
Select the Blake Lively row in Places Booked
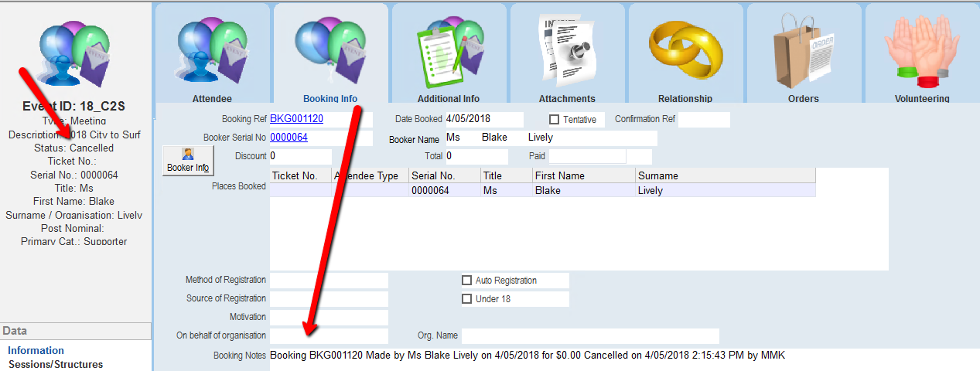[541, 190]
